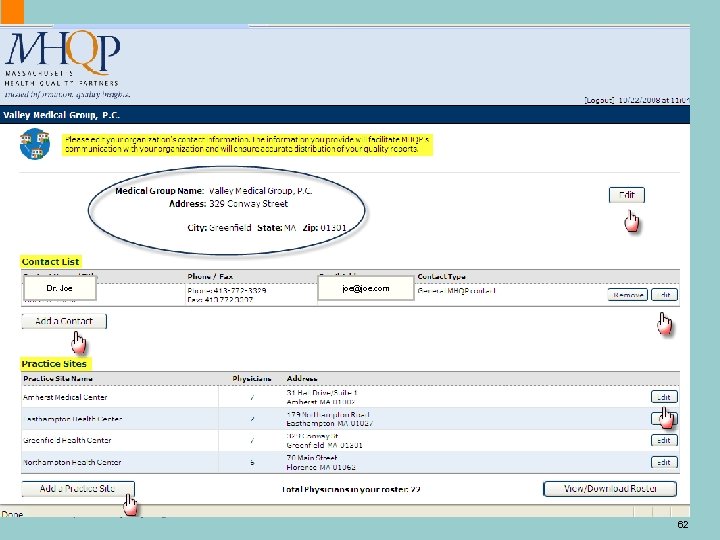Click the MHQP logo
The height and width of the screenshot is (540, 720).
67,64
